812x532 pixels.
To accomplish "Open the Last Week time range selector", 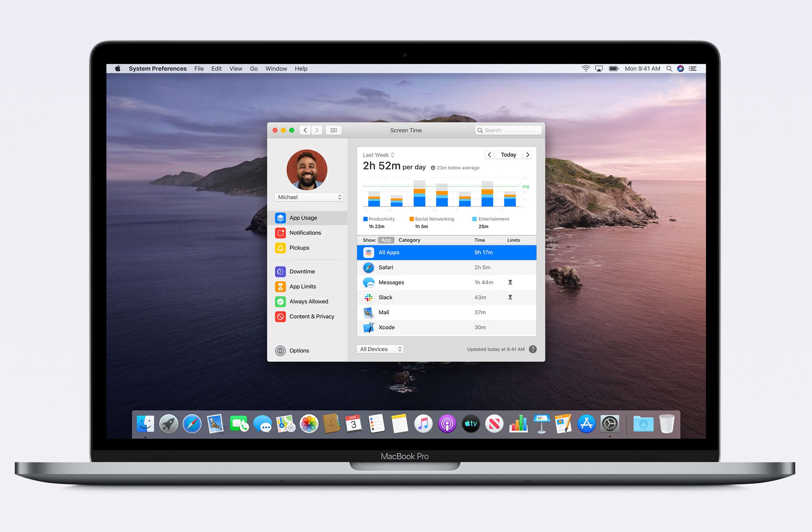I will 377,155.
